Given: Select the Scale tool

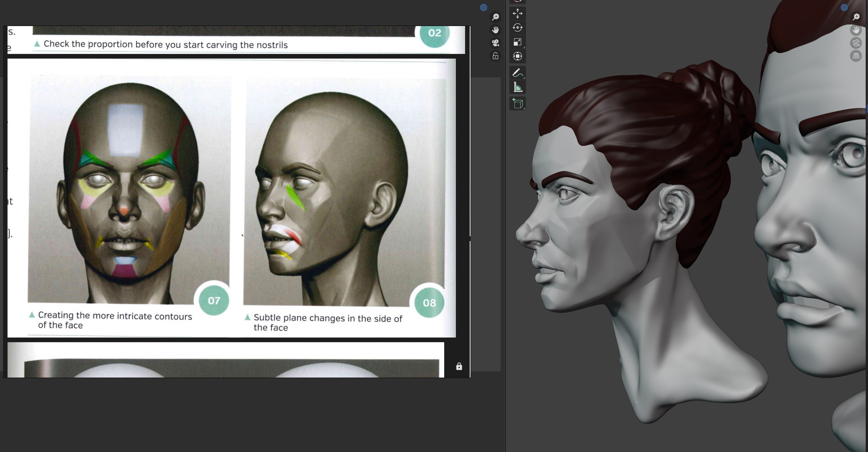Looking at the screenshot, I should click(517, 42).
